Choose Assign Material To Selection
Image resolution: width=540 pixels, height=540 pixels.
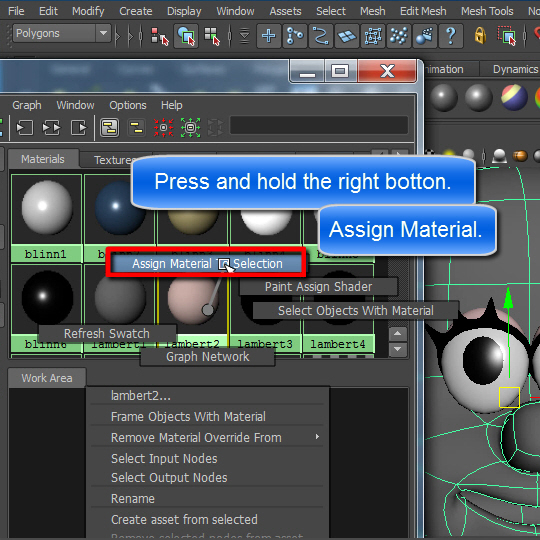tap(207, 264)
